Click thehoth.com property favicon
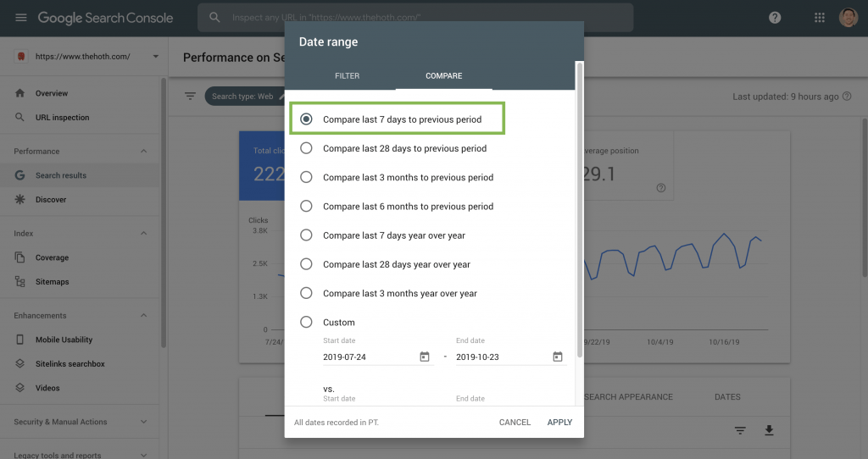Image resolution: width=868 pixels, height=459 pixels. (x=21, y=56)
